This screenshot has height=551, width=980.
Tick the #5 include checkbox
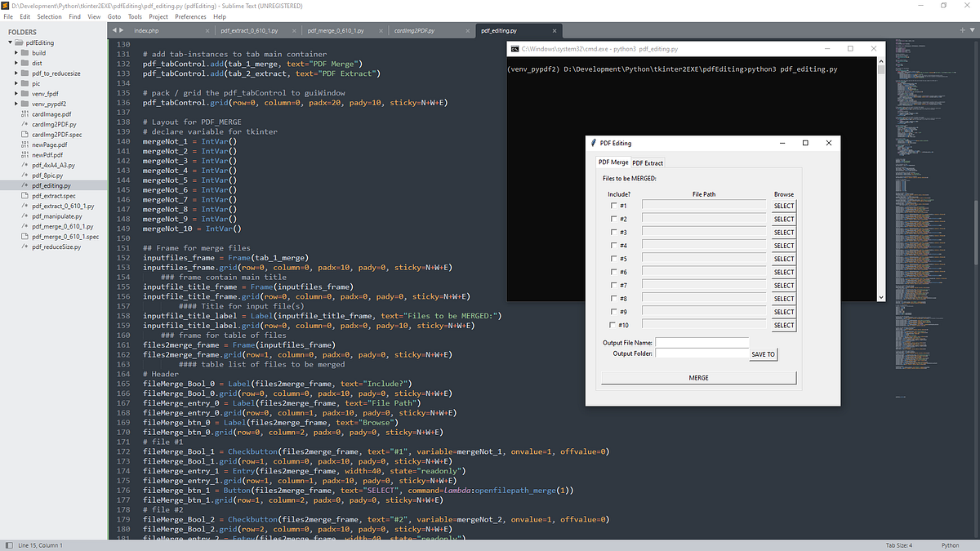(x=614, y=259)
